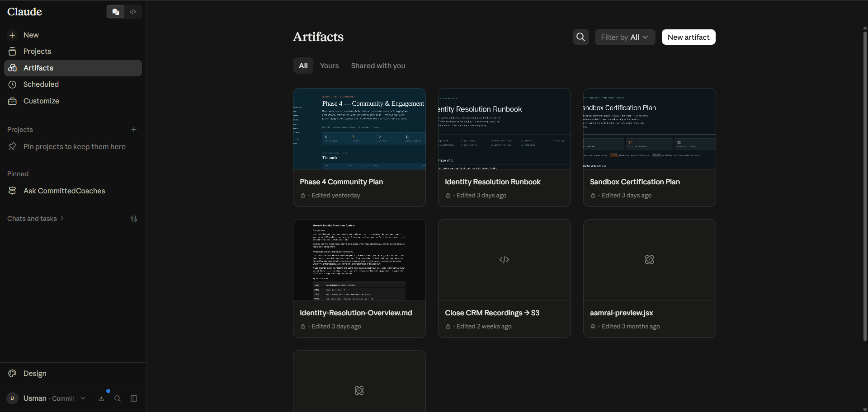Click the Scheduled clock icon

(12, 84)
